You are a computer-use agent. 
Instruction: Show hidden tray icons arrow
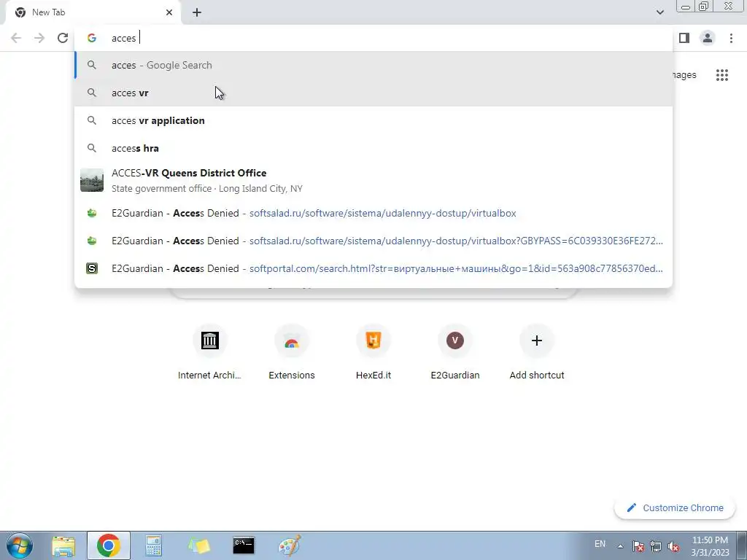(x=620, y=546)
